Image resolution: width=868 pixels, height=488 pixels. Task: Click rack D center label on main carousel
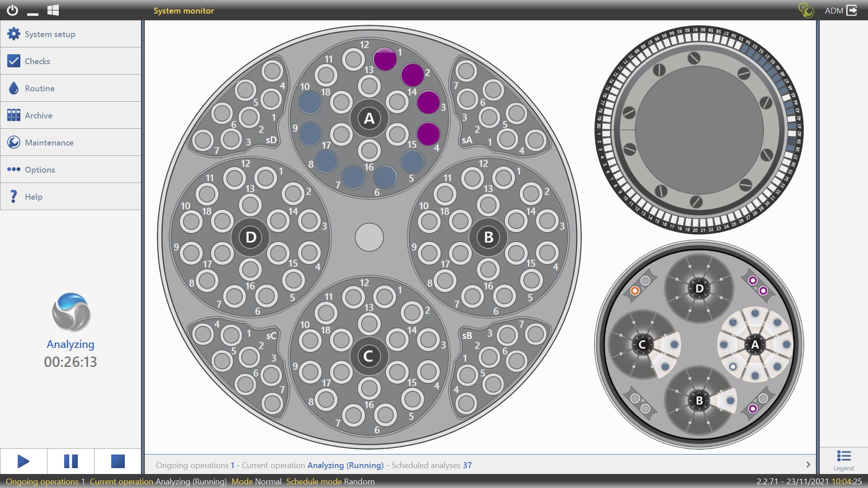coord(250,237)
